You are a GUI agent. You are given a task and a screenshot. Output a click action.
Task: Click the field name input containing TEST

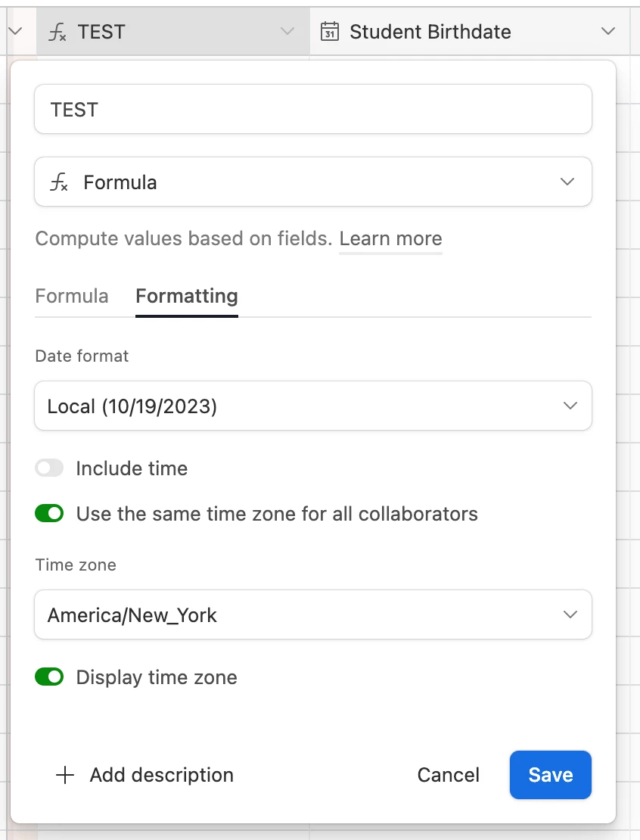pos(312,110)
